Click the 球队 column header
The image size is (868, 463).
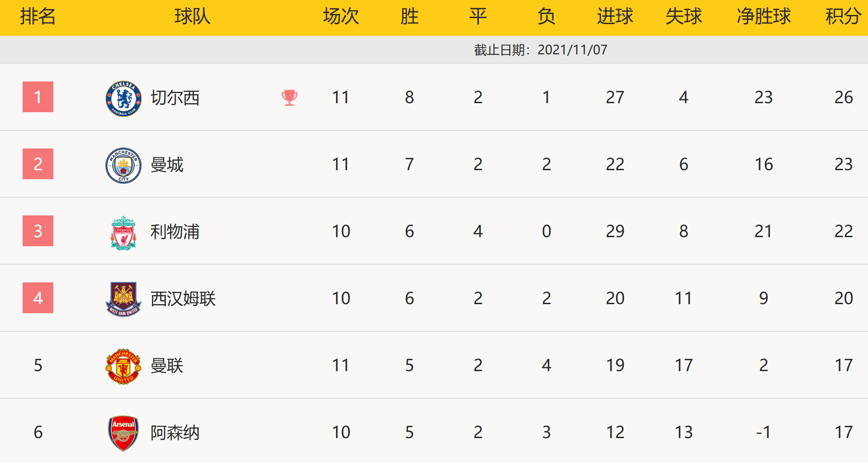pos(192,17)
